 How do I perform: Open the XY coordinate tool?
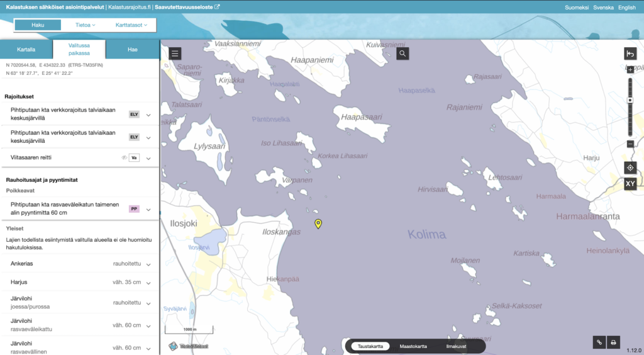coord(630,184)
